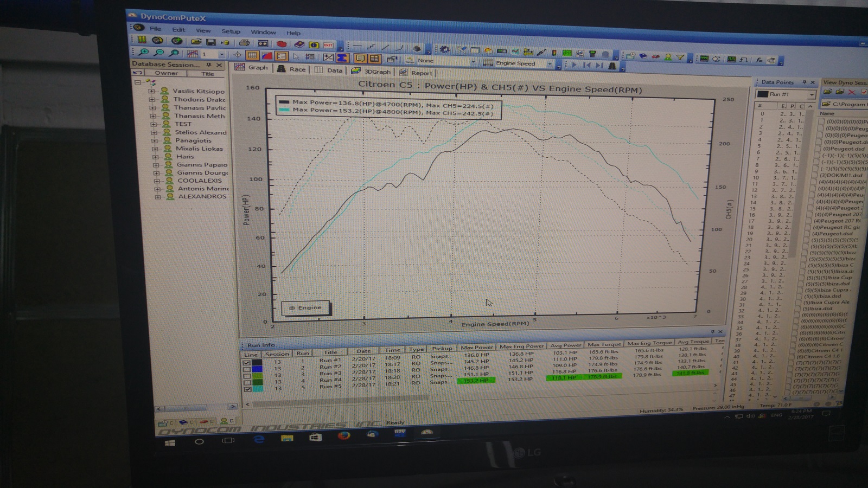
Task: Click the Zoom In magnifier icon
Action: (143, 53)
